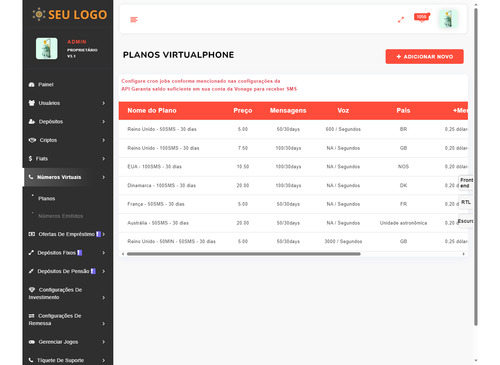
Task: Expand Ofertas De Empréstimo chevron
Action: pyautogui.click(x=104, y=234)
